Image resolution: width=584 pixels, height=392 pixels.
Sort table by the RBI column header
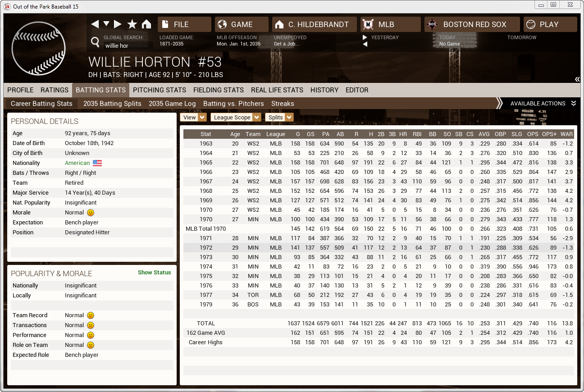click(417, 134)
